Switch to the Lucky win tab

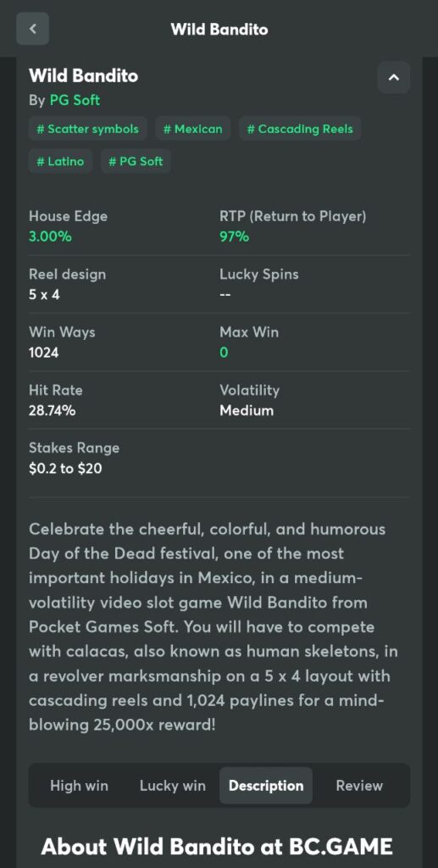173,786
